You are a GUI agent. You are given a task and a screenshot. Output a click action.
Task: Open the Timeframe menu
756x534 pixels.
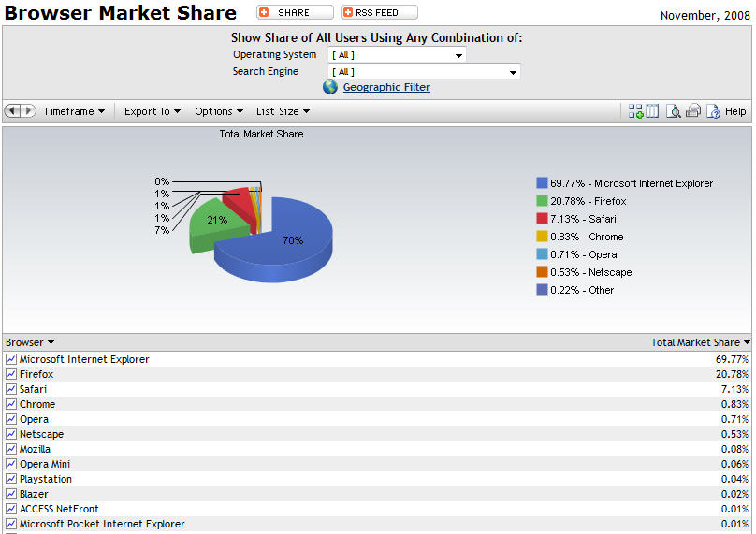pyautogui.click(x=74, y=111)
